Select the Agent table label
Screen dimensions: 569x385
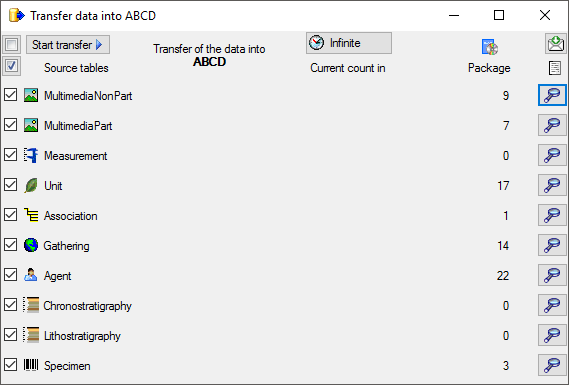pyautogui.click(x=58, y=276)
